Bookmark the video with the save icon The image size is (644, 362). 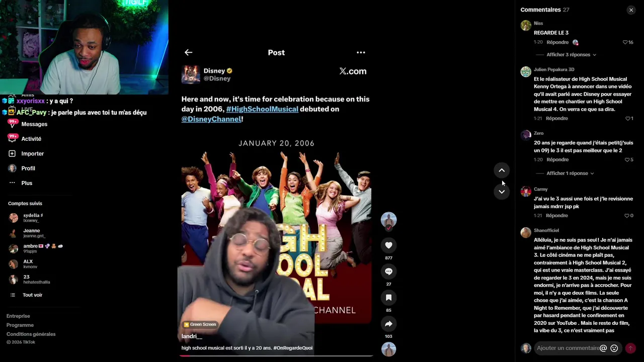pos(388,298)
